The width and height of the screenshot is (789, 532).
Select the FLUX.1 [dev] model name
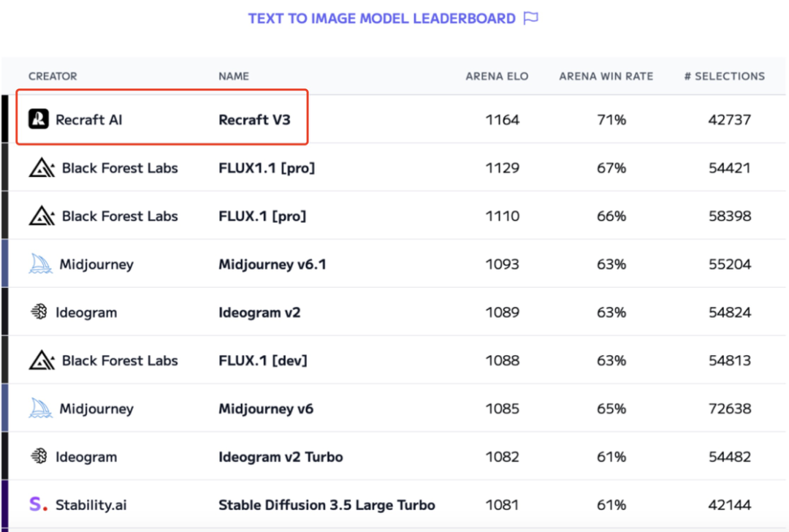pos(263,360)
